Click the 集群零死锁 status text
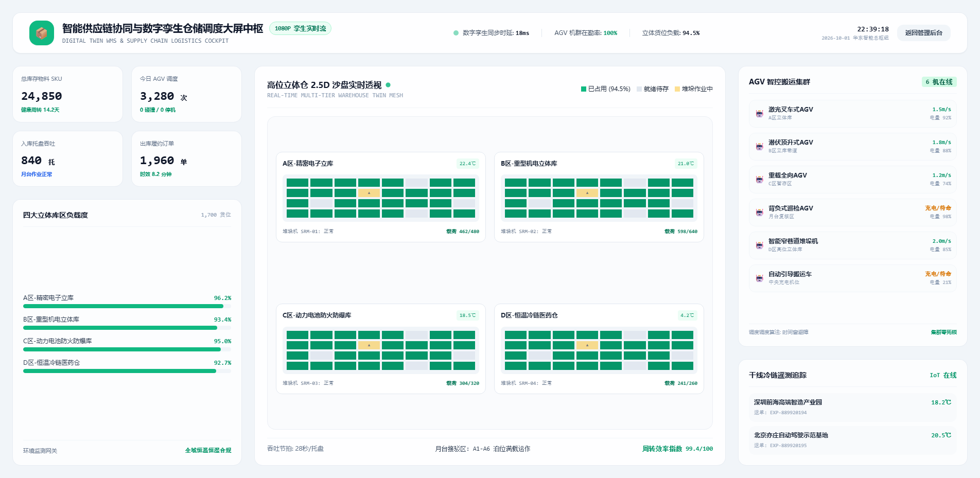980x478 pixels. tap(943, 332)
